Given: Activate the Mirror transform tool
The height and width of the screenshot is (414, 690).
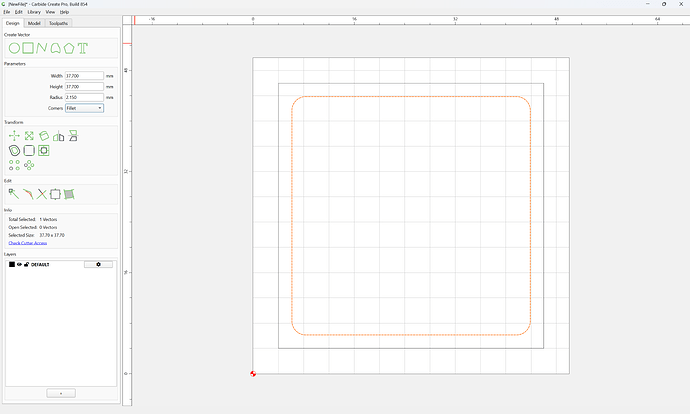Looking at the screenshot, I should (59, 136).
